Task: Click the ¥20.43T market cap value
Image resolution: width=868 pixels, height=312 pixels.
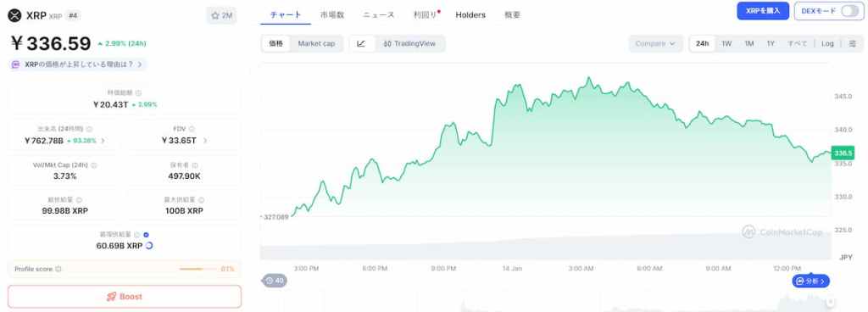Action: click(111, 104)
